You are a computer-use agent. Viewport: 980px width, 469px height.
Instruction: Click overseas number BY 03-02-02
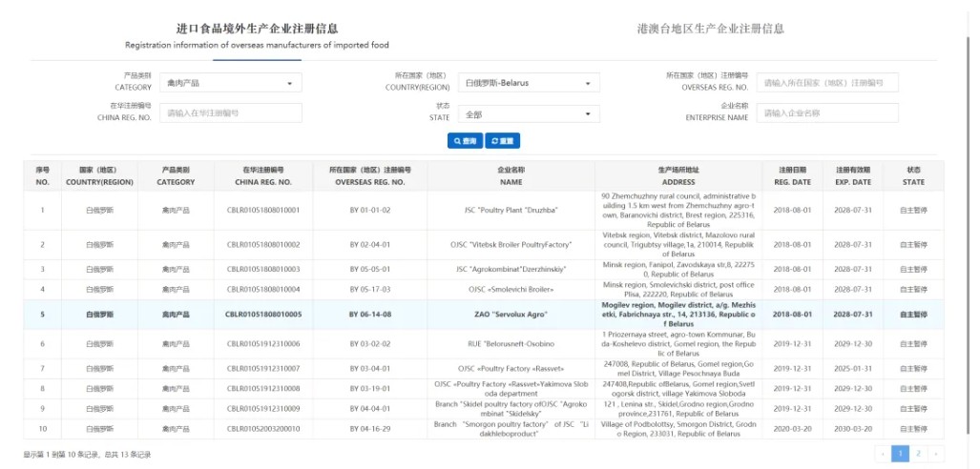coord(370,344)
